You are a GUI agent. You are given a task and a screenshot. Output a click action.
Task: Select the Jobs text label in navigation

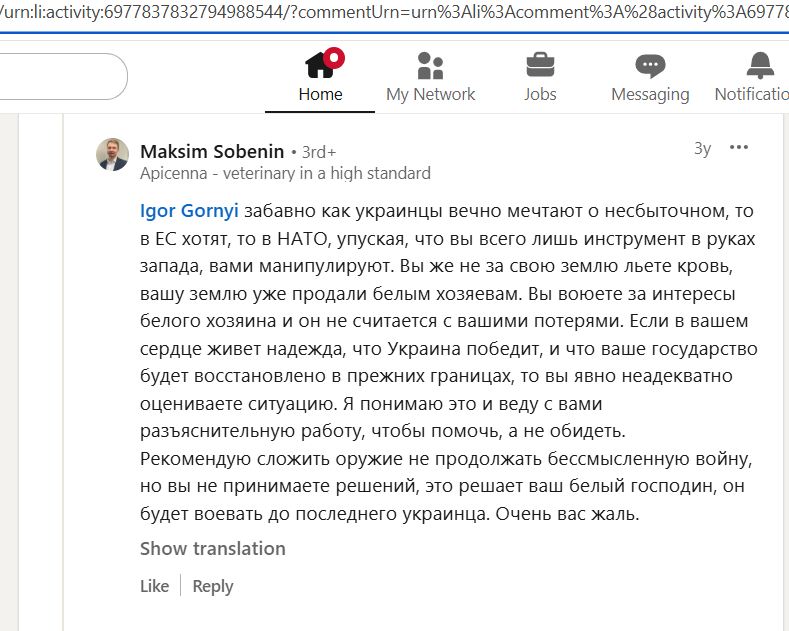coord(540,94)
